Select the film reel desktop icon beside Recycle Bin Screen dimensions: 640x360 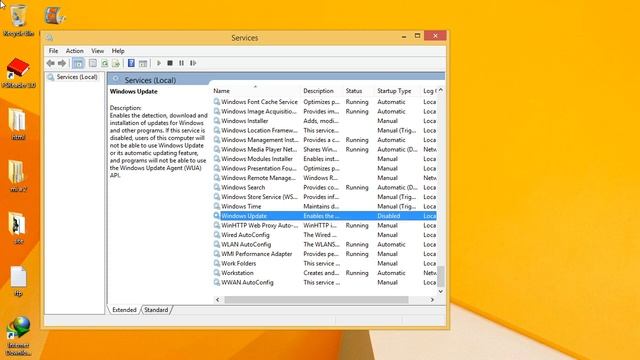click(54, 16)
